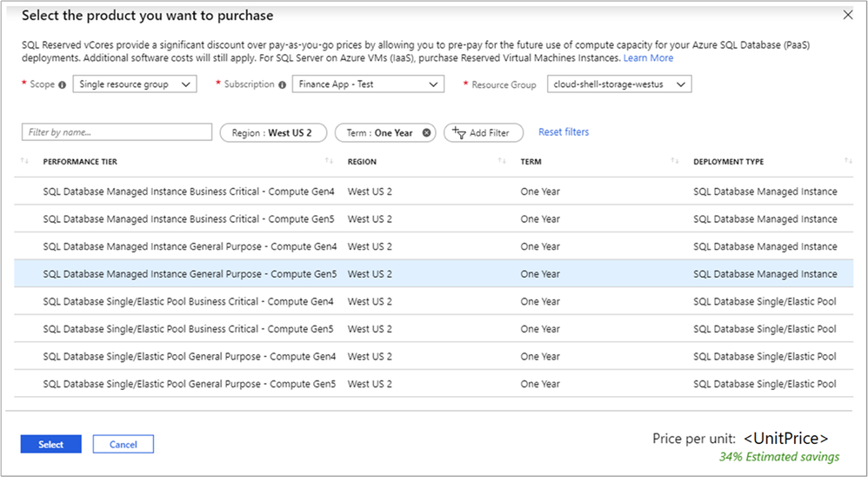The width and height of the screenshot is (868, 477).
Task: Focus the Filter by name field
Action: tap(117, 132)
